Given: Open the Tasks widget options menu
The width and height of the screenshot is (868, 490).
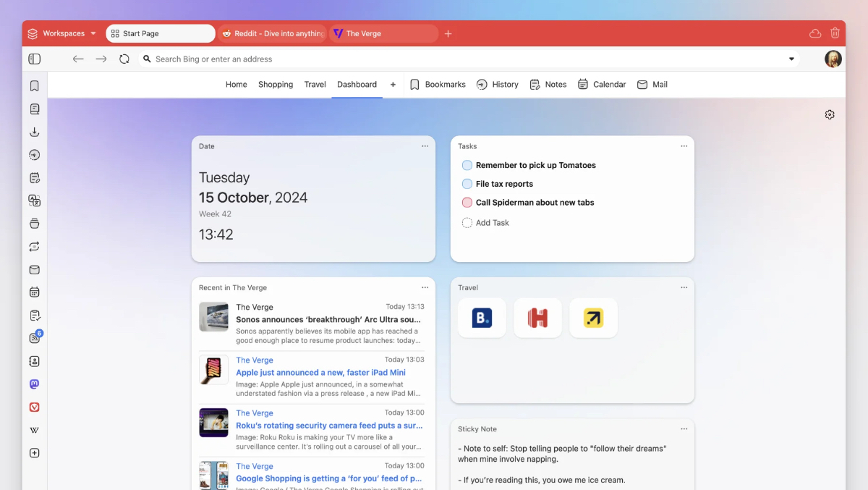Looking at the screenshot, I should [x=684, y=146].
